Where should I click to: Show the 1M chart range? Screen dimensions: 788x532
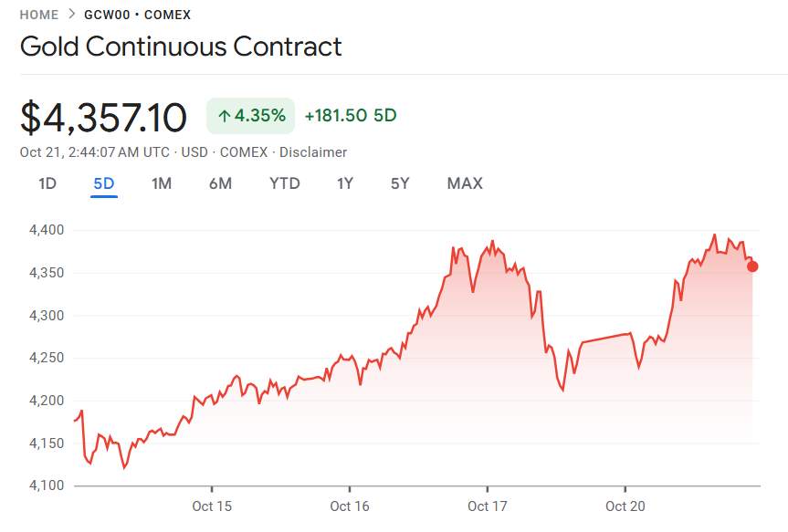162,183
